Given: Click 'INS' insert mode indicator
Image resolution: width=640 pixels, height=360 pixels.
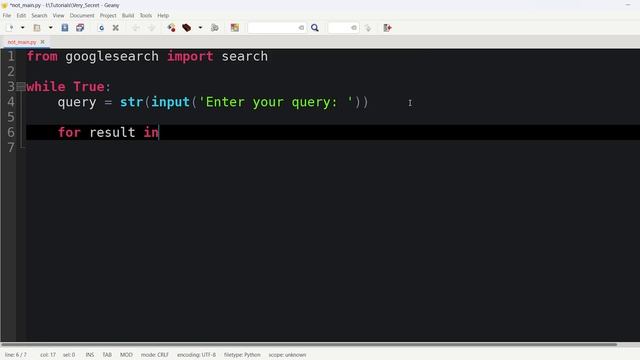Looking at the screenshot, I should [90, 355].
